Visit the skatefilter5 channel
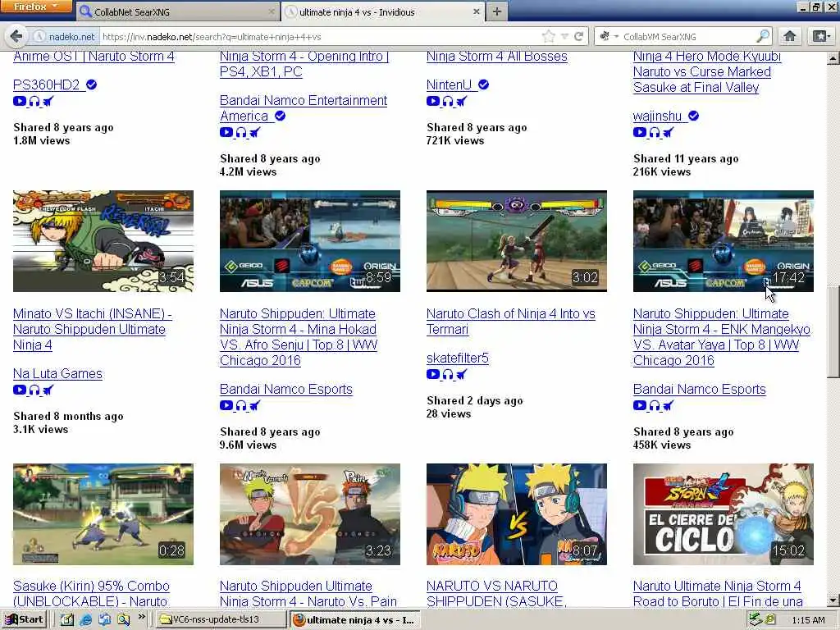This screenshot has height=630, width=840. 458,358
